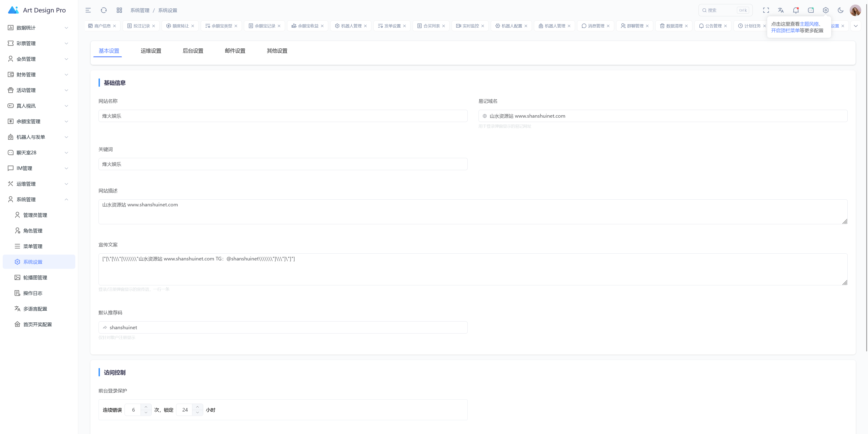
Task: Open the language switcher icon
Action: [x=781, y=10]
